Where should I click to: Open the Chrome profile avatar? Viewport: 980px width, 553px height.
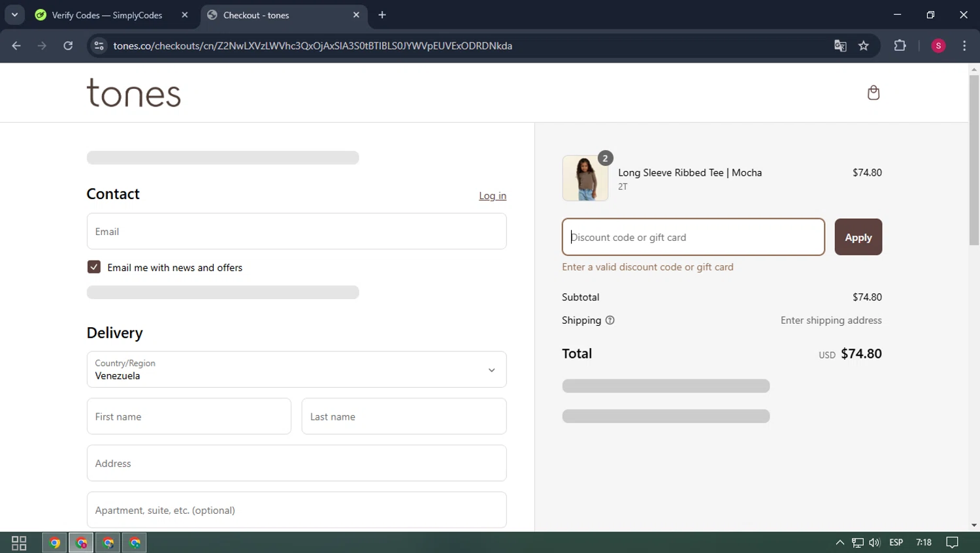pyautogui.click(x=938, y=46)
